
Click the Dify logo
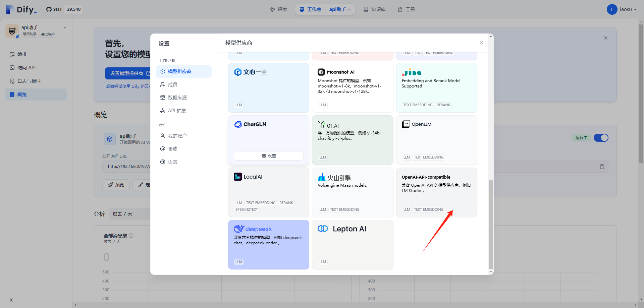coord(21,9)
